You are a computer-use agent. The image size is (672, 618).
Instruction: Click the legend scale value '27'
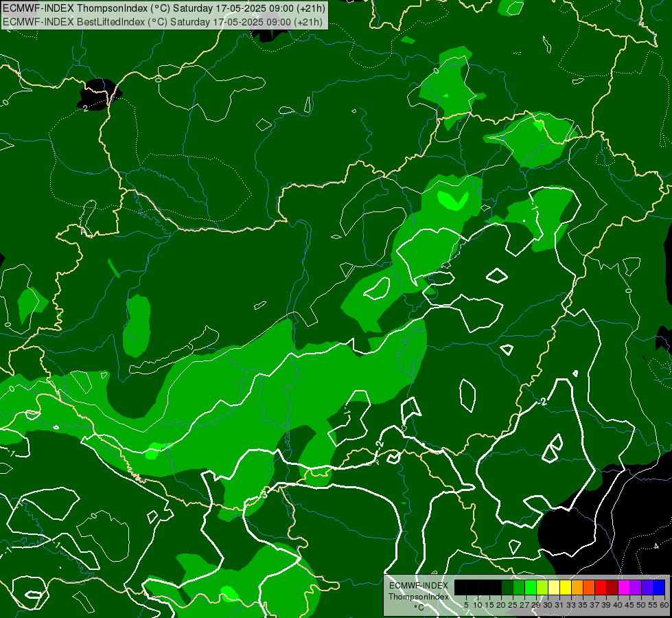click(524, 605)
